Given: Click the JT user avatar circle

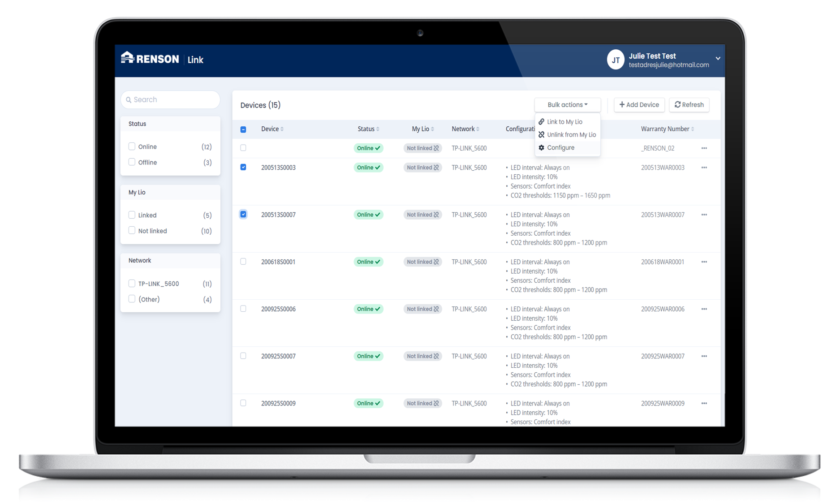Looking at the screenshot, I should coord(616,60).
